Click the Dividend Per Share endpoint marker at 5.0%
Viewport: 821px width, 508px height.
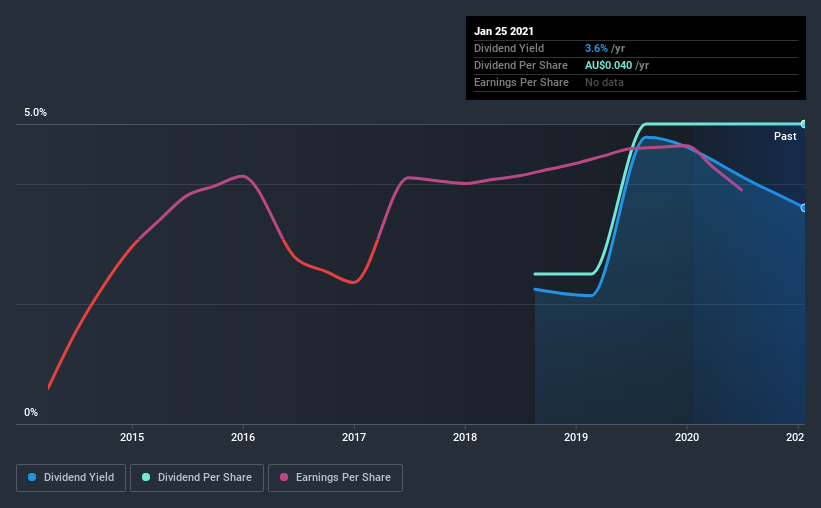coord(803,124)
